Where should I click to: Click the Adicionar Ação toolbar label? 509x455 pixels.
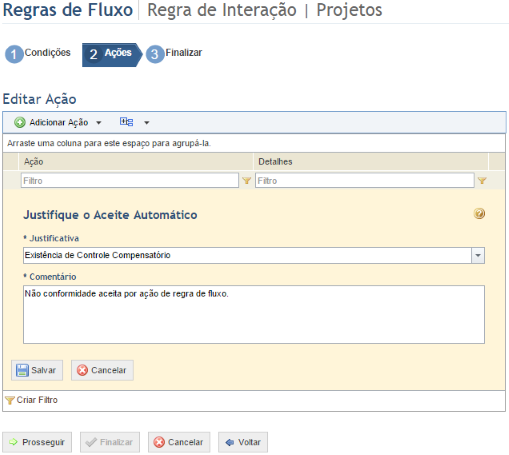[59, 122]
